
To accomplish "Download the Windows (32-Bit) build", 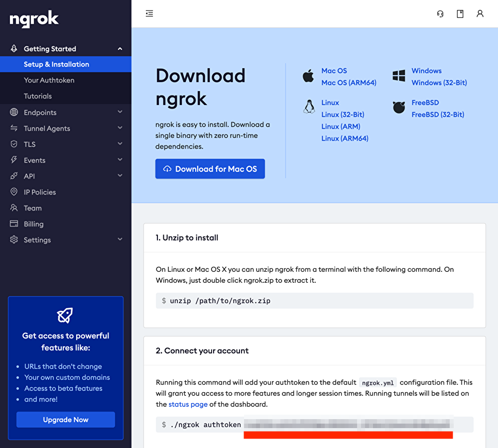I will pos(439,83).
